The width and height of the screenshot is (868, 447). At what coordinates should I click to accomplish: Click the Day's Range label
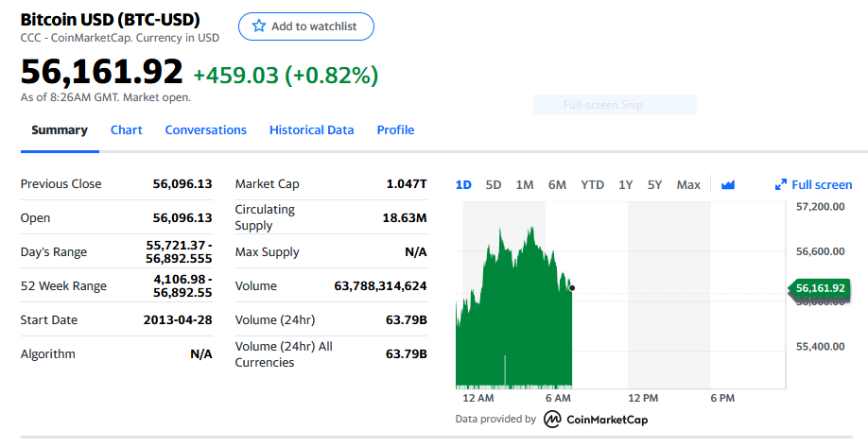point(54,251)
